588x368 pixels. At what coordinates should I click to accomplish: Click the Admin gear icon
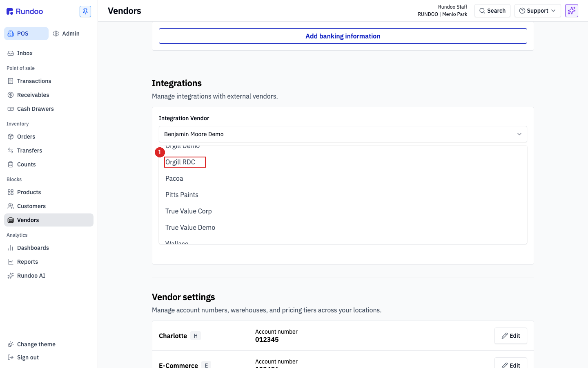click(56, 34)
